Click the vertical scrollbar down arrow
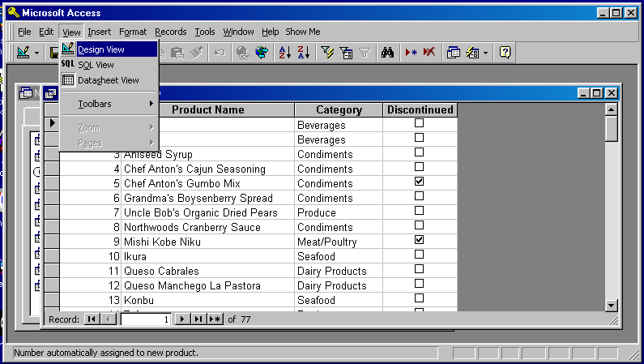Image resolution: width=644 pixels, height=364 pixels. pos(612,305)
